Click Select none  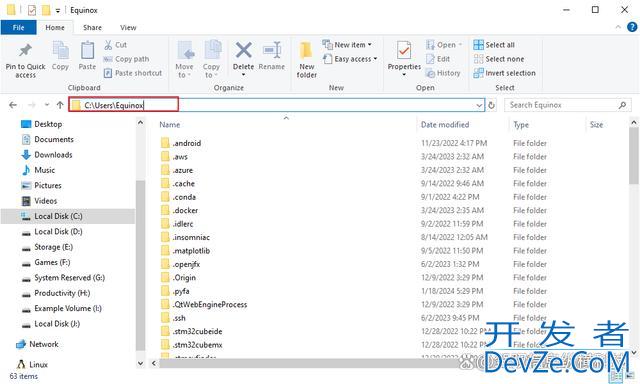click(x=498, y=59)
